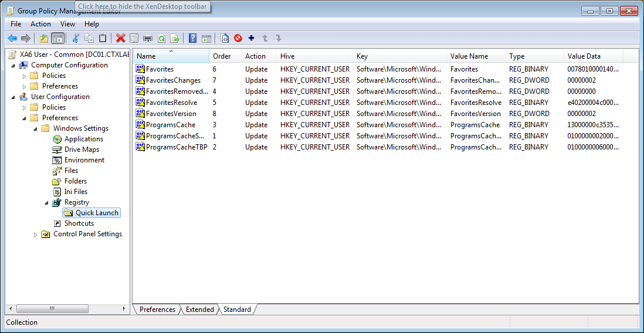Collapse the User Configuration node
This screenshot has height=333, width=644.
click(x=13, y=97)
